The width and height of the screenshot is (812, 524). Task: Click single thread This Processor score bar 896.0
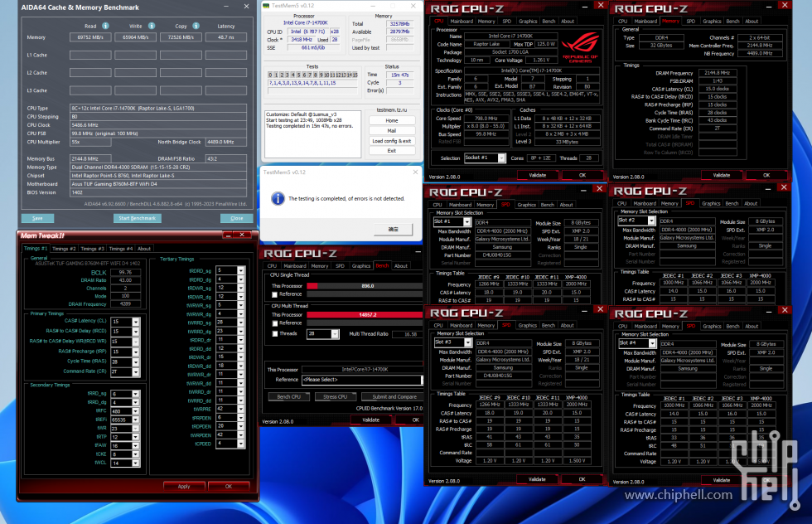(x=365, y=286)
